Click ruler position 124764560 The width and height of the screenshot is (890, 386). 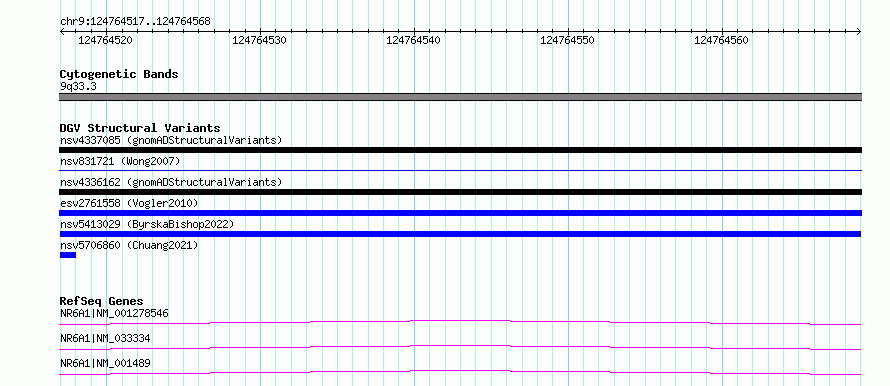(x=721, y=40)
